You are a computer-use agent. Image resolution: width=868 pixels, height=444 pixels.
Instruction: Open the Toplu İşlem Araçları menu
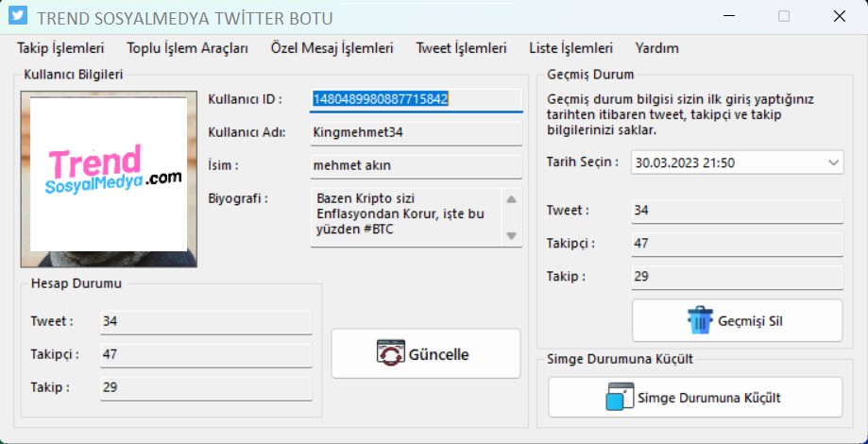tap(187, 48)
